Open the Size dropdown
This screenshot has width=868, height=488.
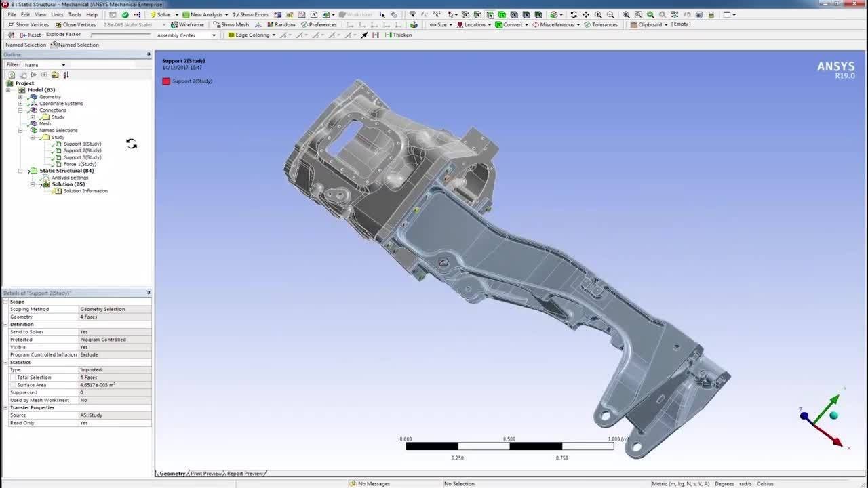point(441,24)
